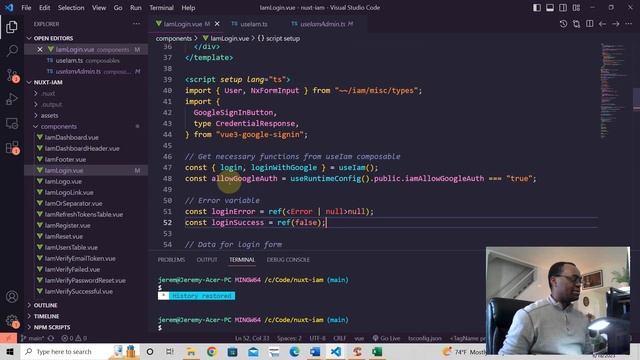Open Remote Explorer view in activity bar
The image size is (640, 360).
pyautogui.click(x=12, y=123)
